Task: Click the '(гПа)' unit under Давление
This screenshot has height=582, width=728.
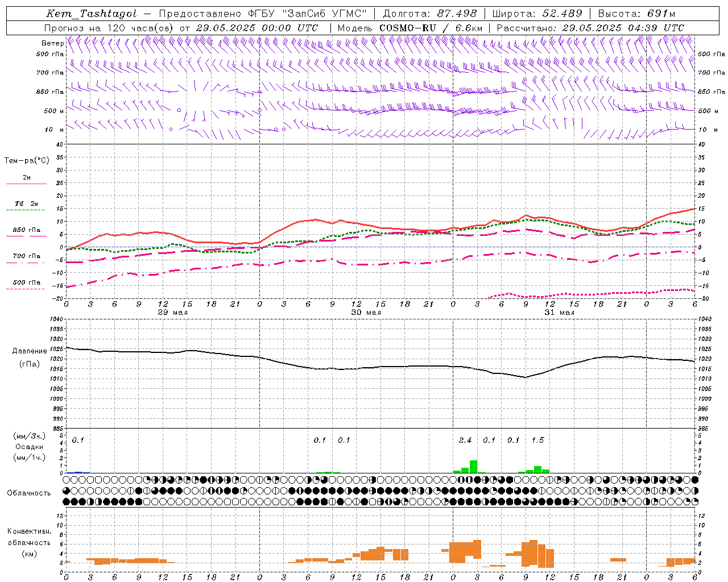Action: tap(30, 364)
